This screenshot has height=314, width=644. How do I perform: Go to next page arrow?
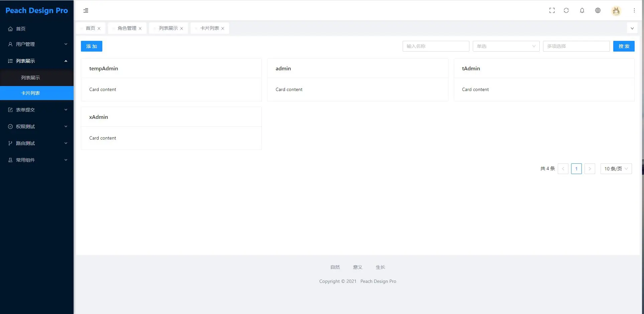pos(590,169)
